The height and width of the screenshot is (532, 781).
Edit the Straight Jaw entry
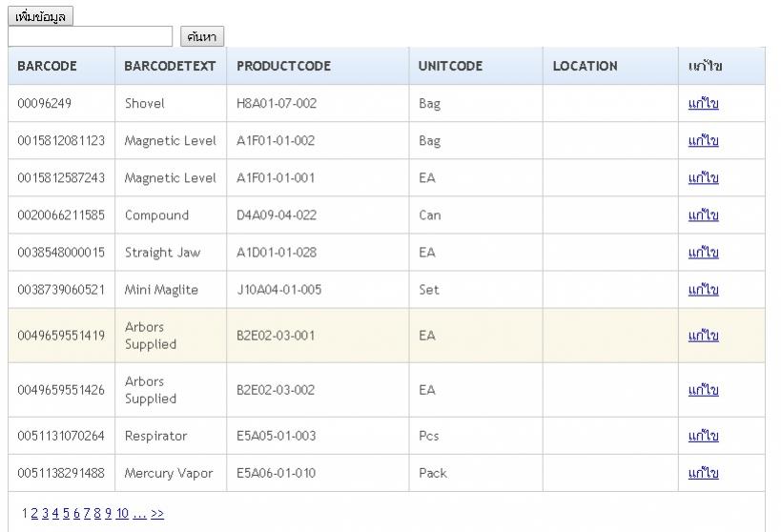pyautogui.click(x=703, y=253)
